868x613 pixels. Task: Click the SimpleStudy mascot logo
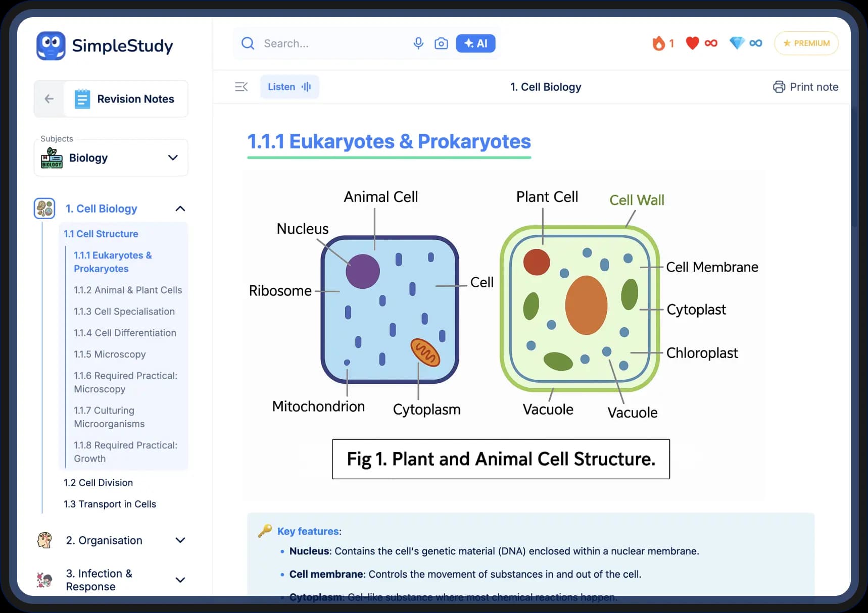pyautogui.click(x=51, y=46)
